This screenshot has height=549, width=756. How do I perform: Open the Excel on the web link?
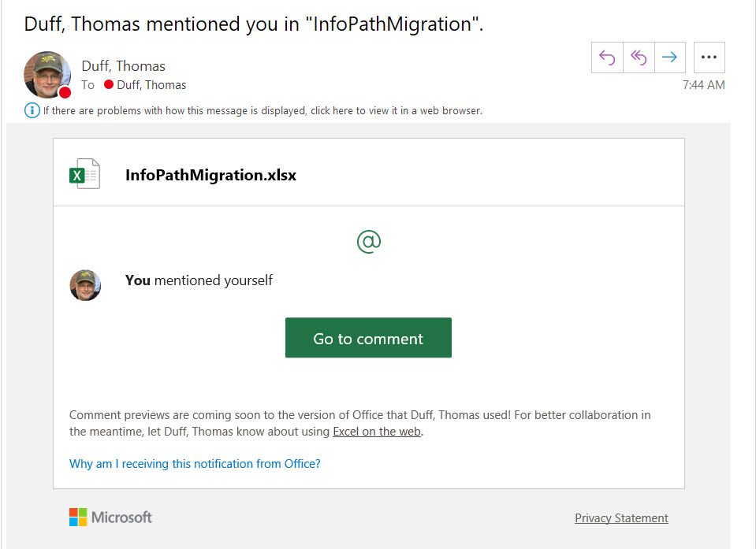(x=377, y=432)
